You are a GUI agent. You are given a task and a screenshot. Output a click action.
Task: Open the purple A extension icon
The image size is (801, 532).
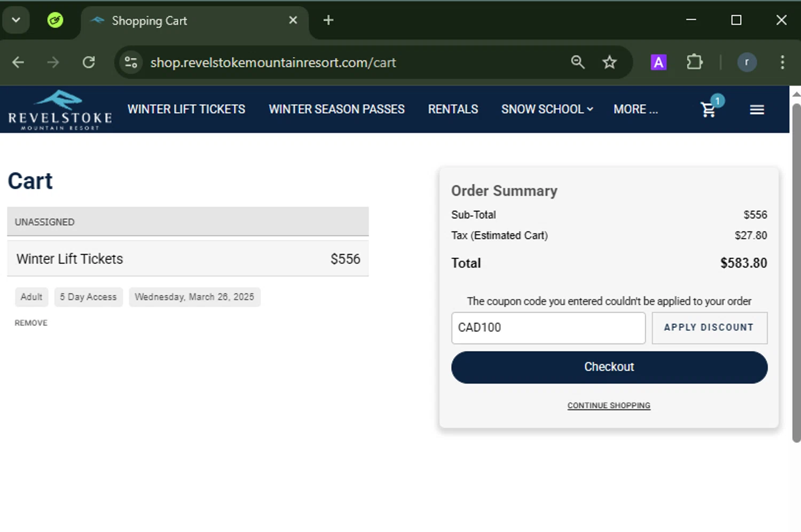(x=658, y=62)
